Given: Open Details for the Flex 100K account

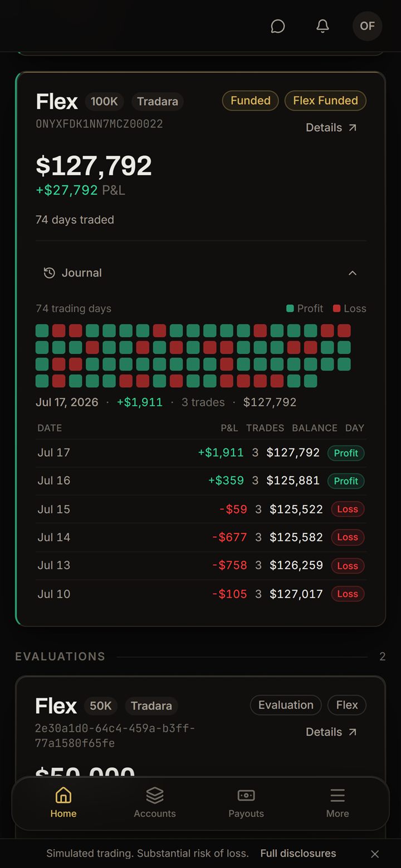Looking at the screenshot, I should [331, 127].
